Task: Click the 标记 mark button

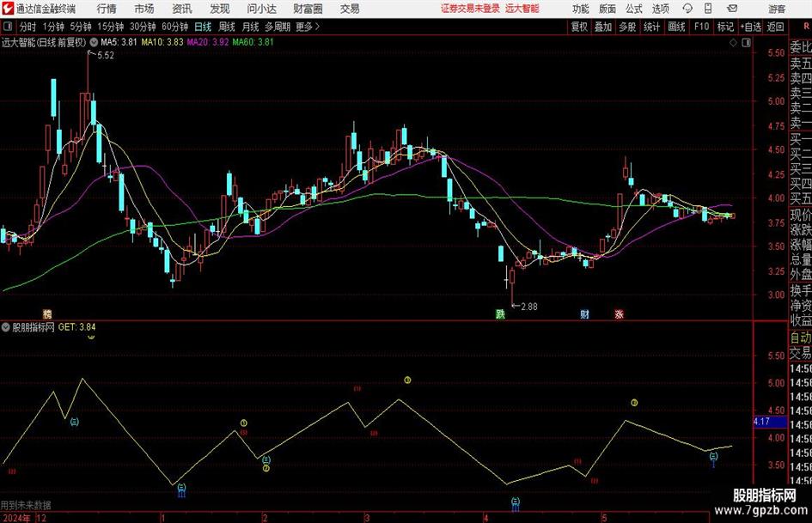Action: (725, 27)
